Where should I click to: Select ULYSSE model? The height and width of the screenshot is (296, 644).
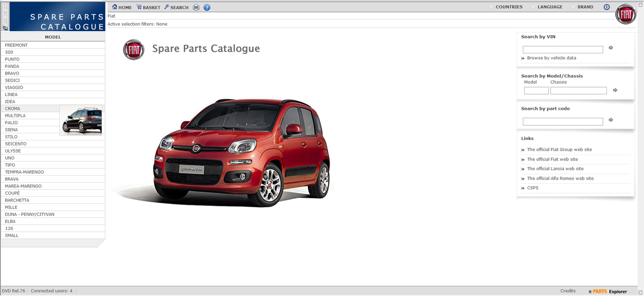click(x=53, y=151)
